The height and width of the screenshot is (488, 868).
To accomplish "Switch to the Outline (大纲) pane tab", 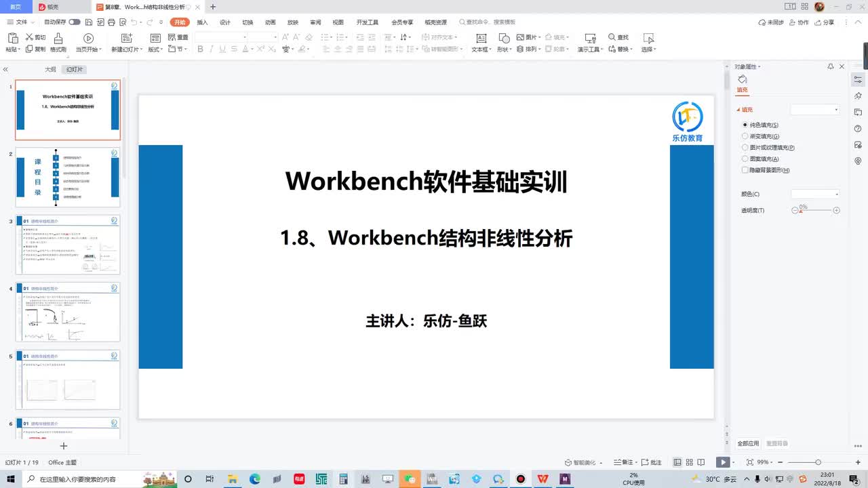I will [50, 69].
